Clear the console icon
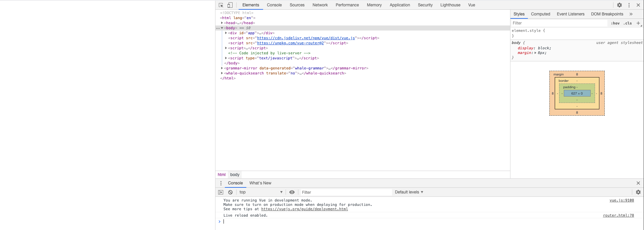Screen dimensions: 644x230 tap(230, 192)
